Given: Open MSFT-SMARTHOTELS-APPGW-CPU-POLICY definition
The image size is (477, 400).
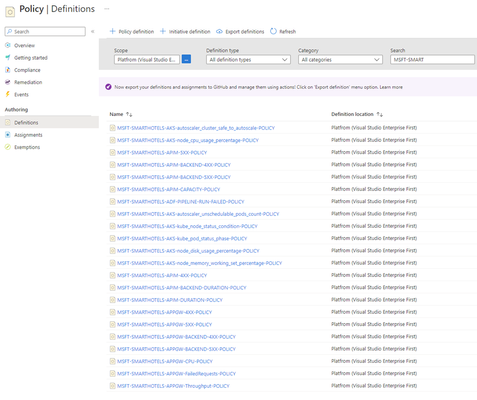Looking at the screenshot, I should pyautogui.click(x=165, y=361).
